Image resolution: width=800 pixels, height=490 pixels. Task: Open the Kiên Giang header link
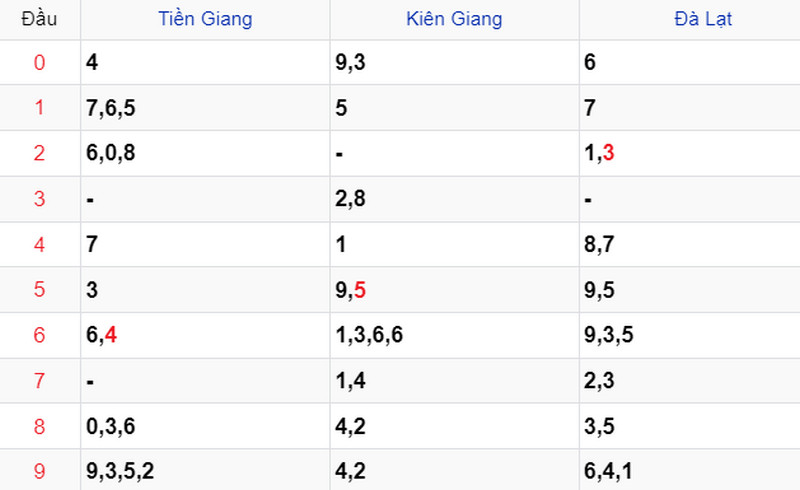454,19
